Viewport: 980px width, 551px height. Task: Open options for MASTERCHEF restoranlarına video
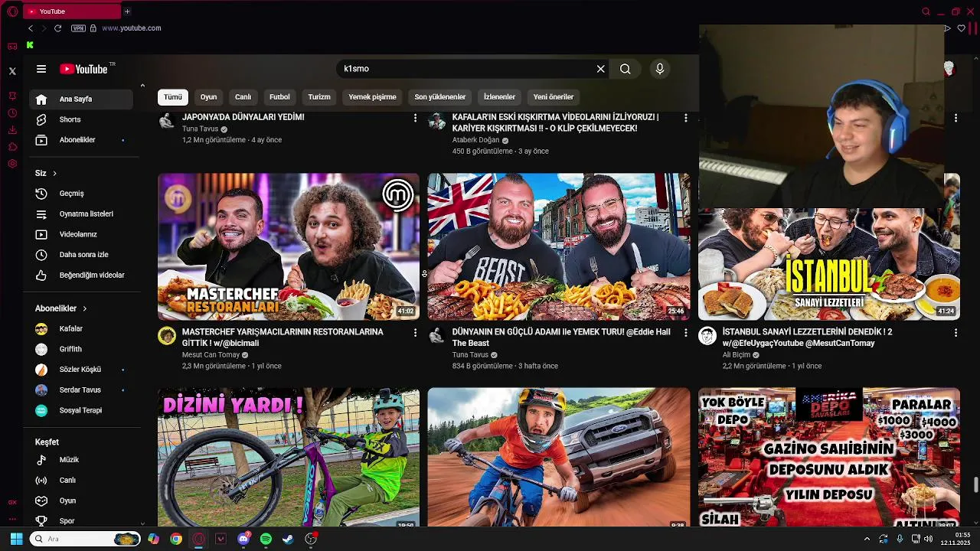(x=415, y=333)
